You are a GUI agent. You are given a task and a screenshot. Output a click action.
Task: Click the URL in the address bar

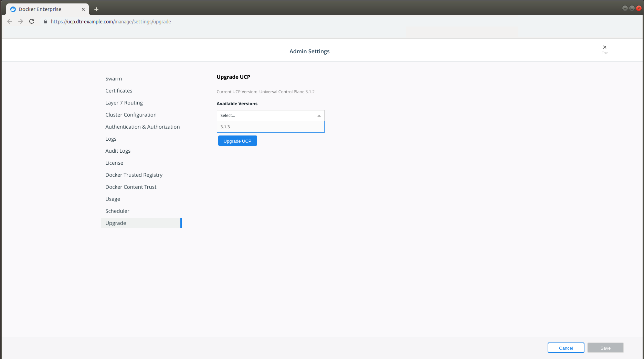pos(111,22)
